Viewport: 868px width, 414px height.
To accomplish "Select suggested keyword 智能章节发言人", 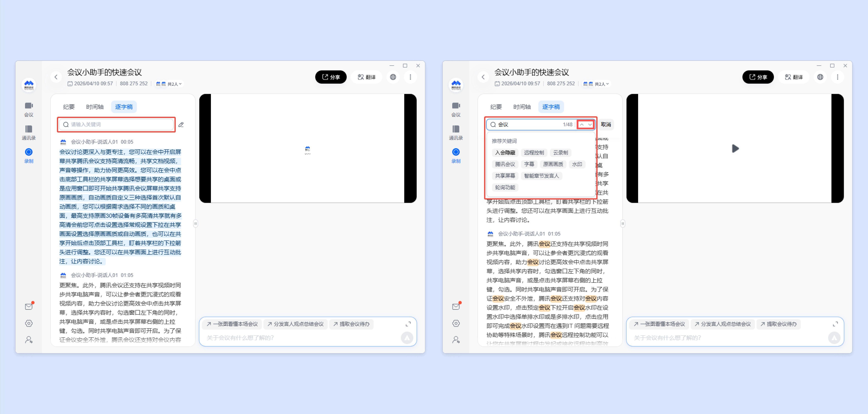I will coord(541,176).
